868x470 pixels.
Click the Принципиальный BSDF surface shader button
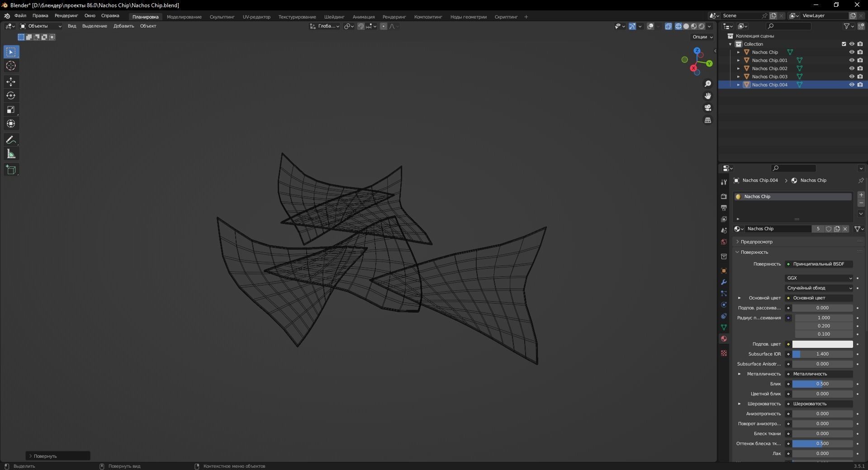pyautogui.click(x=819, y=264)
